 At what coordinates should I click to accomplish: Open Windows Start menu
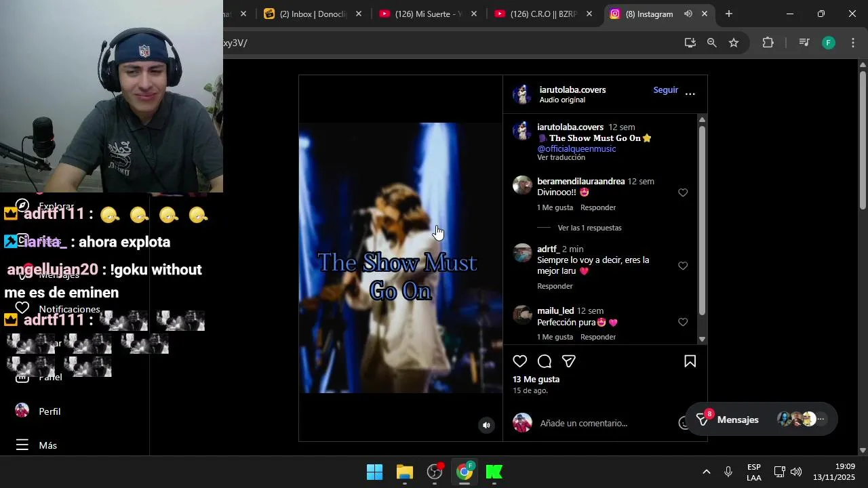pyautogui.click(x=374, y=472)
